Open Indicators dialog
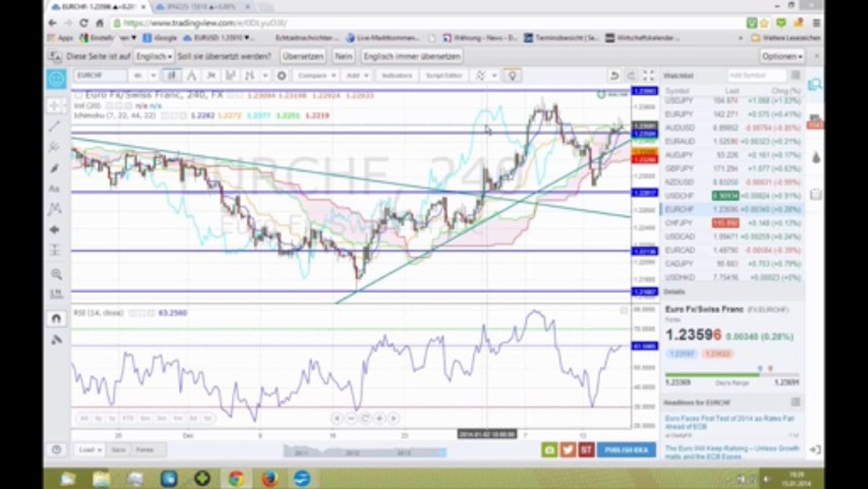868x489 pixels. tap(396, 75)
